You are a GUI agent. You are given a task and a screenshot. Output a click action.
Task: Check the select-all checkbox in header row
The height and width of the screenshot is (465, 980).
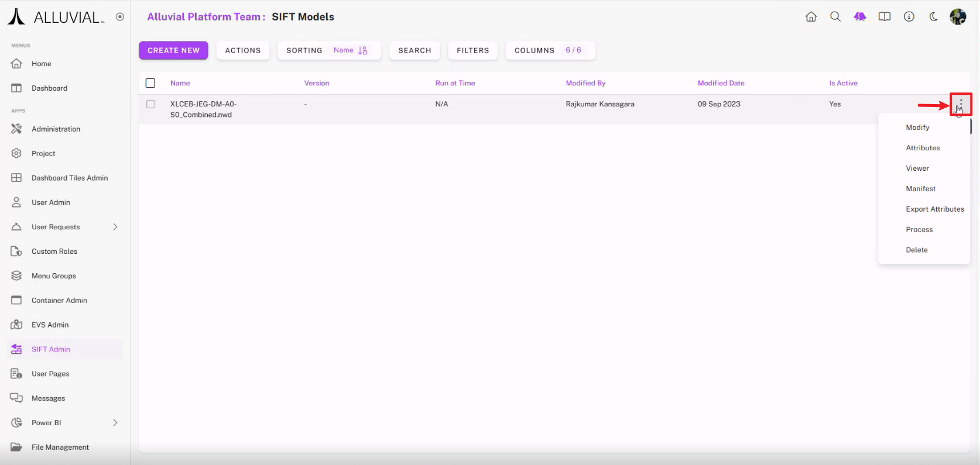(150, 83)
